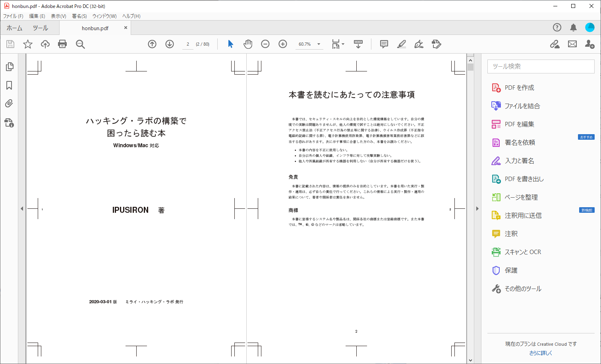Open notifications bell

click(x=573, y=27)
